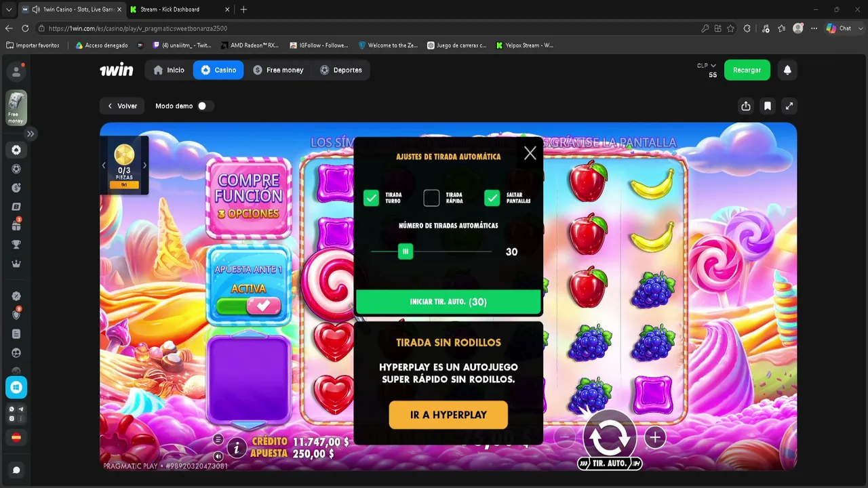Decrease the bet with the minus button

coord(565,437)
